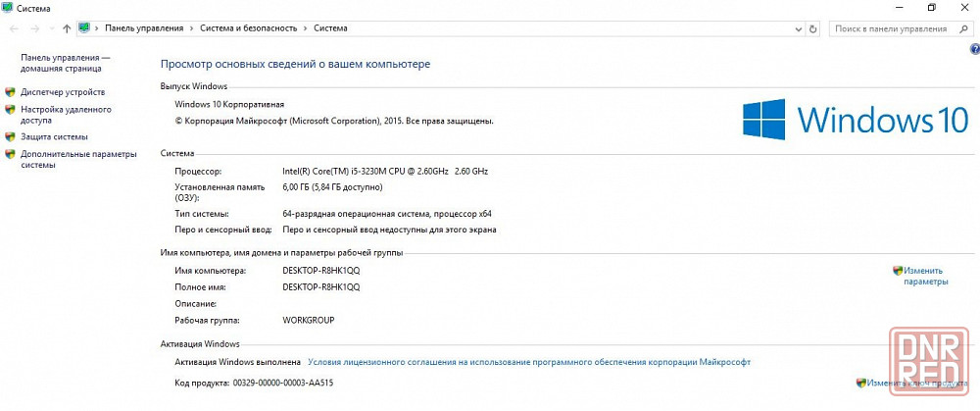
Task: Click the memory value '6,00 ГБ (5,84 ГБ доступно)'
Action: [x=332, y=187]
